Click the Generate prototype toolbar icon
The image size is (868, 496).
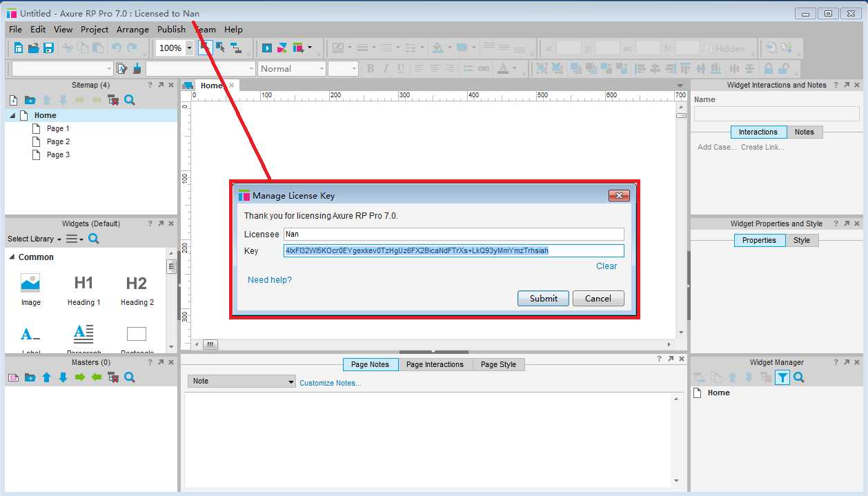(298, 48)
